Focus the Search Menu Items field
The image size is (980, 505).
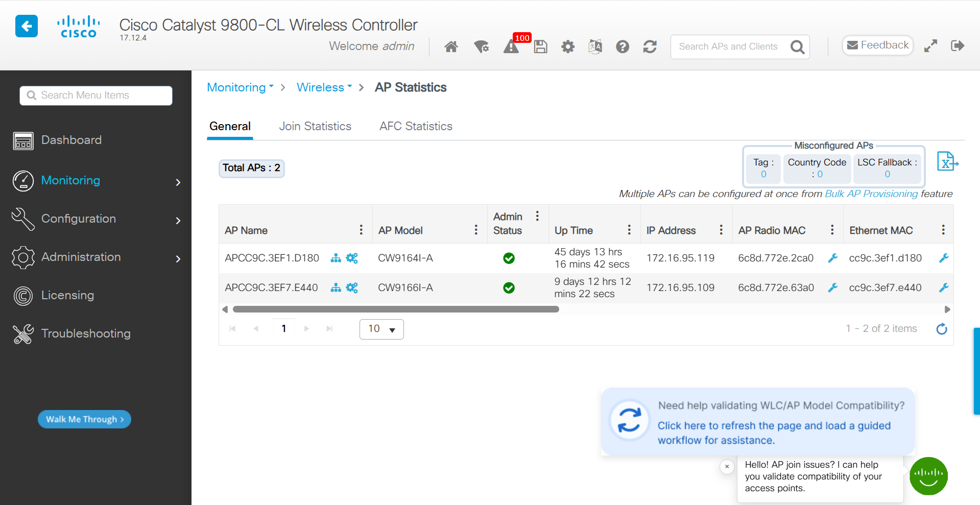click(x=96, y=95)
